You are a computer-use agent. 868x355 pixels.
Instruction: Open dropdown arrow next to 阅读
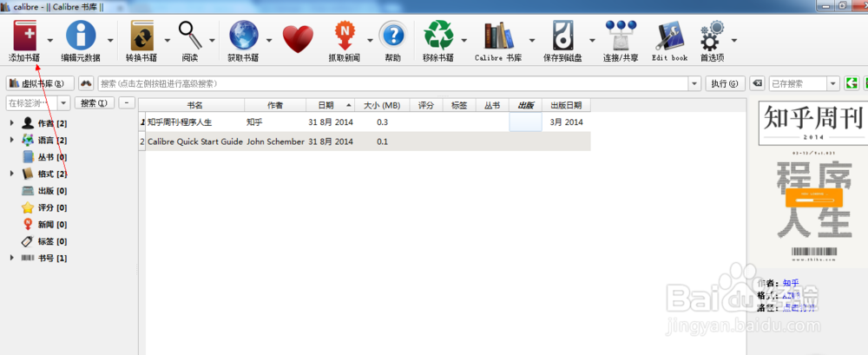coord(213,40)
